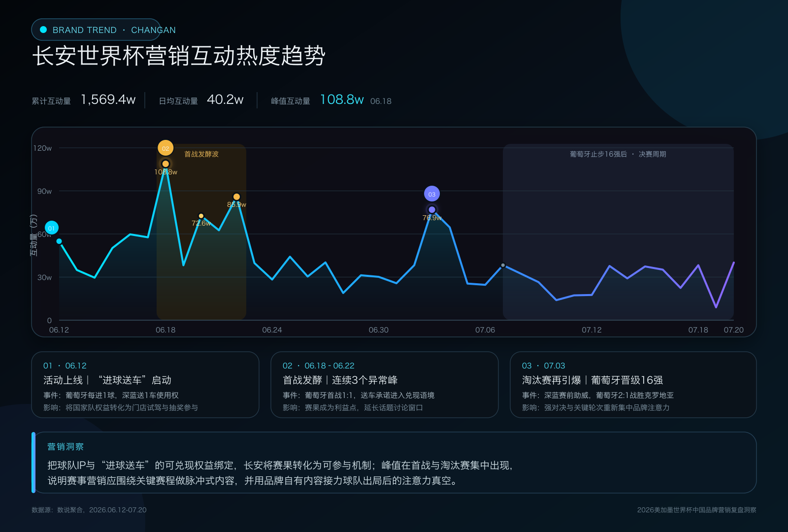This screenshot has width=788, height=532.
Task: Click the gray data point starting the final period
Action: coord(503,265)
